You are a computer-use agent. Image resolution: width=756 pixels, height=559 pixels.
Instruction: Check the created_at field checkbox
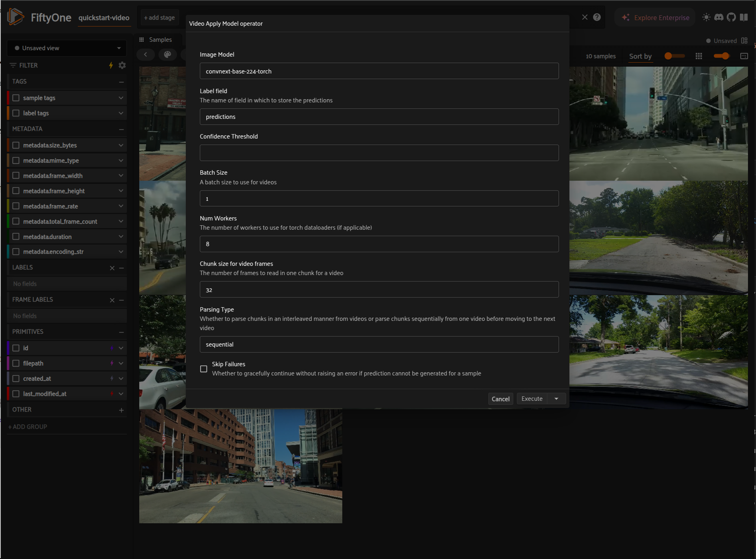[16, 379]
